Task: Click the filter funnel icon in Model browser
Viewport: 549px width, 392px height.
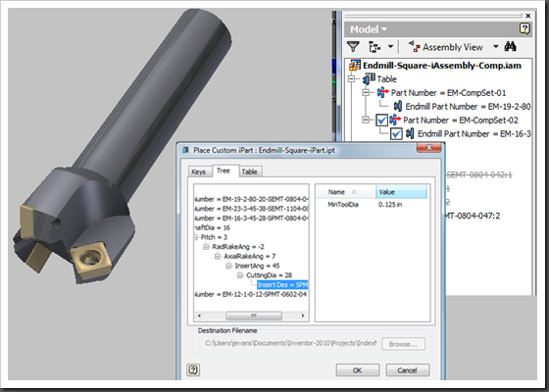Action: [x=353, y=47]
